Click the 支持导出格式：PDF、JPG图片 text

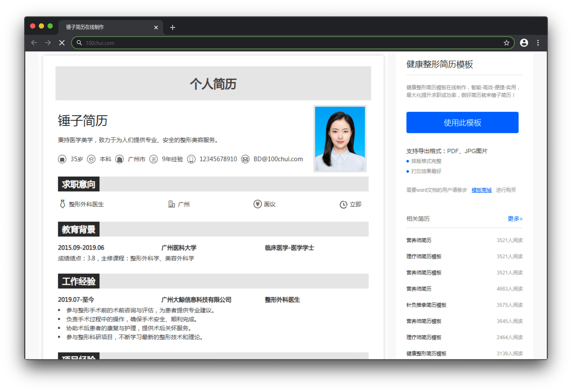click(447, 151)
